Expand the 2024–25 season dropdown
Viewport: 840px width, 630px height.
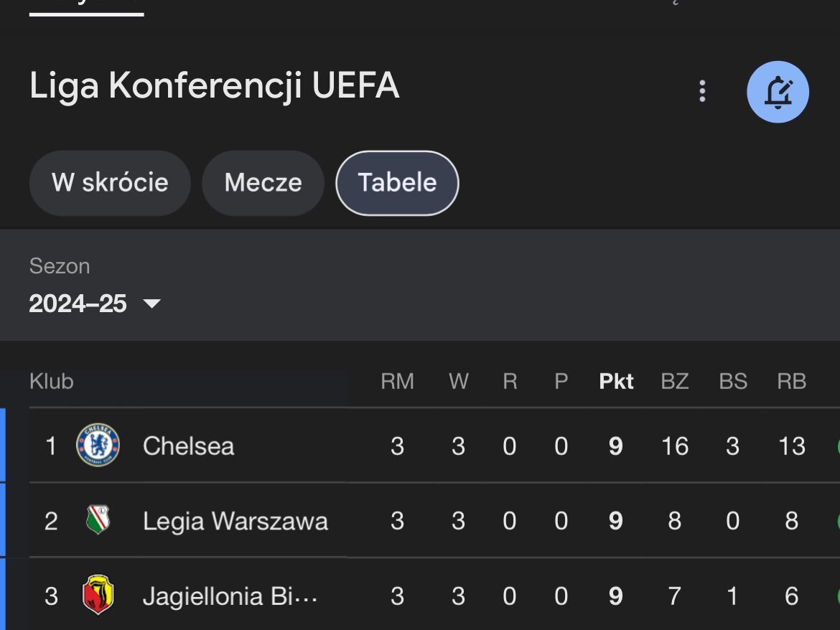[78, 304]
